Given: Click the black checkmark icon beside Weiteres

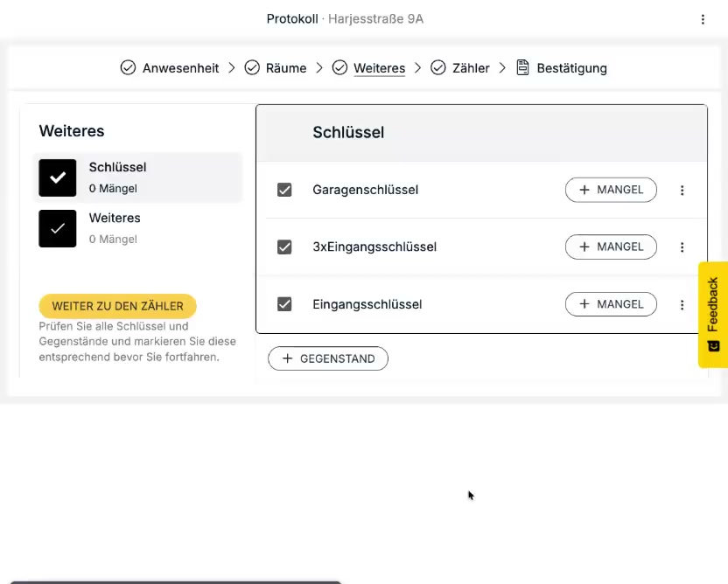Looking at the screenshot, I should (58, 228).
